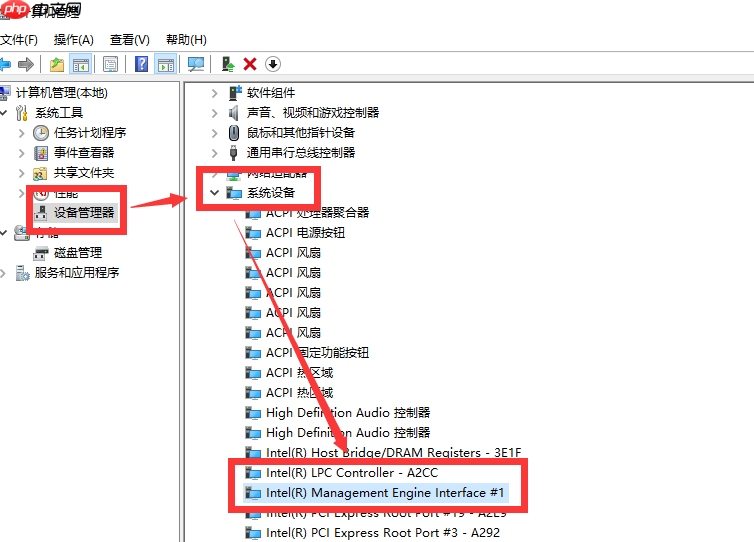Collapse the 系统设备 category
This screenshot has width=754, height=542.
(x=214, y=193)
